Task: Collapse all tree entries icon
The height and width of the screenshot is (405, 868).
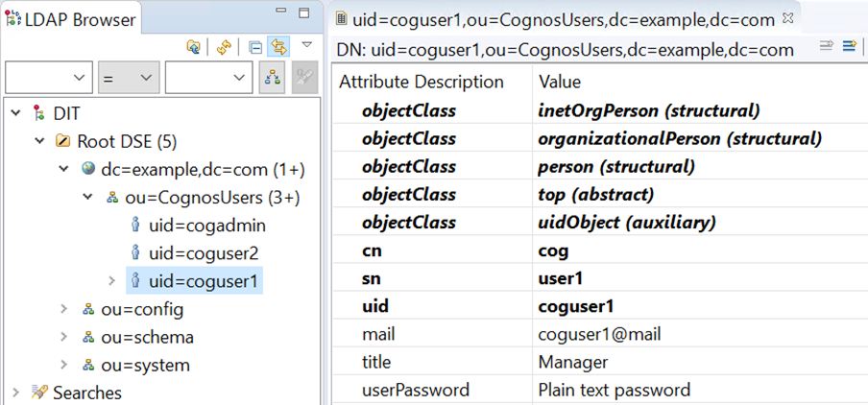Action: click(255, 47)
